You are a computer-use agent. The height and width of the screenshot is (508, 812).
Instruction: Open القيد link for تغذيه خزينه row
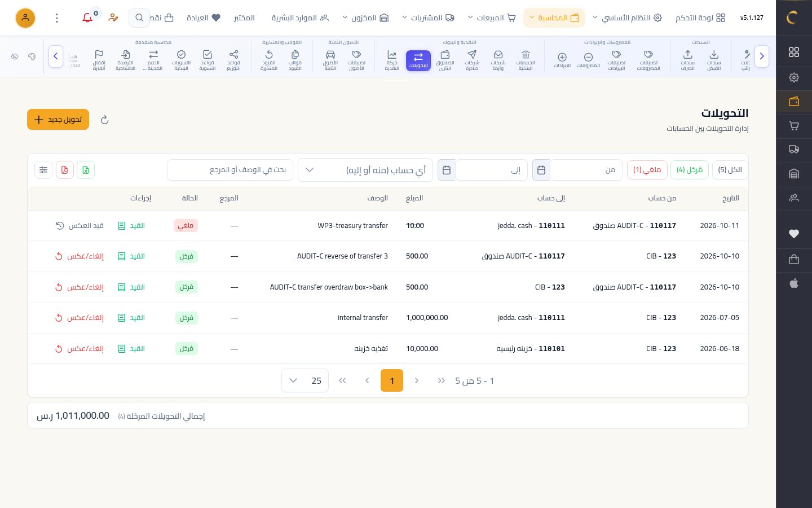(x=131, y=349)
